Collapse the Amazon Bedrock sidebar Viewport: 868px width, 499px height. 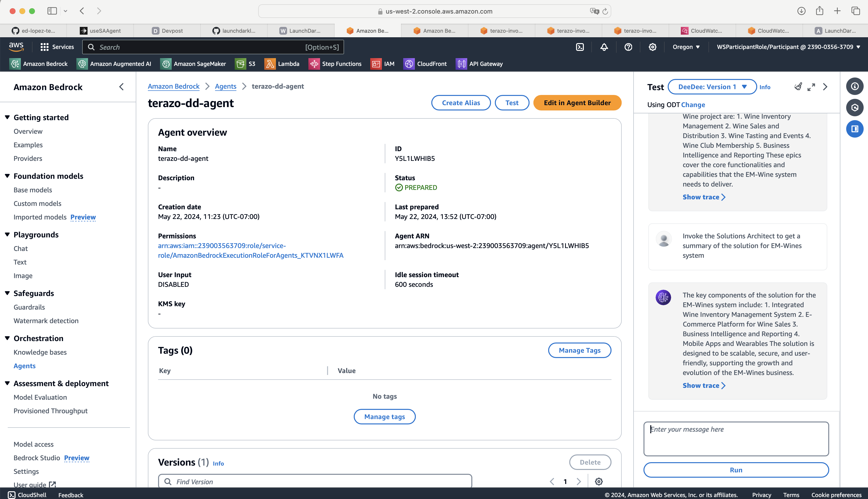pos(121,87)
